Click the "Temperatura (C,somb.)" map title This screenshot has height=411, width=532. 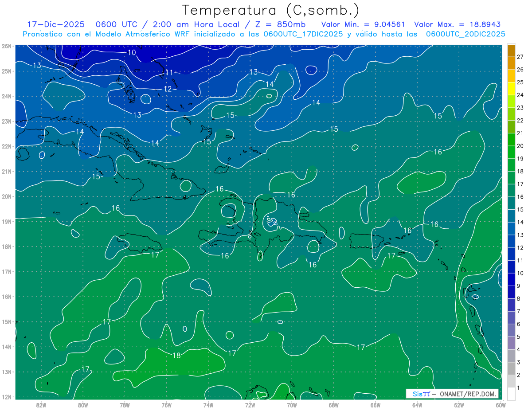(271, 10)
